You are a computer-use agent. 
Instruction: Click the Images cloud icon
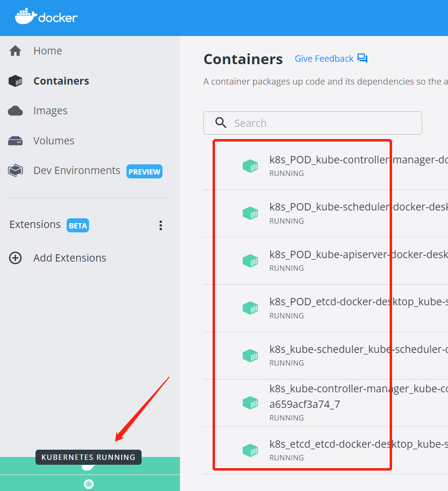tap(16, 111)
